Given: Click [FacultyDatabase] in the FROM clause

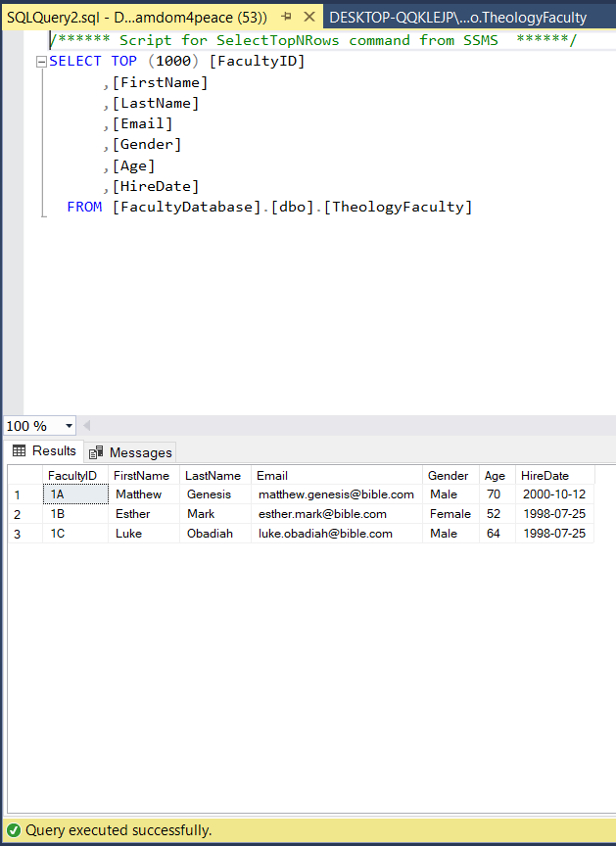Looking at the screenshot, I should [187, 208].
